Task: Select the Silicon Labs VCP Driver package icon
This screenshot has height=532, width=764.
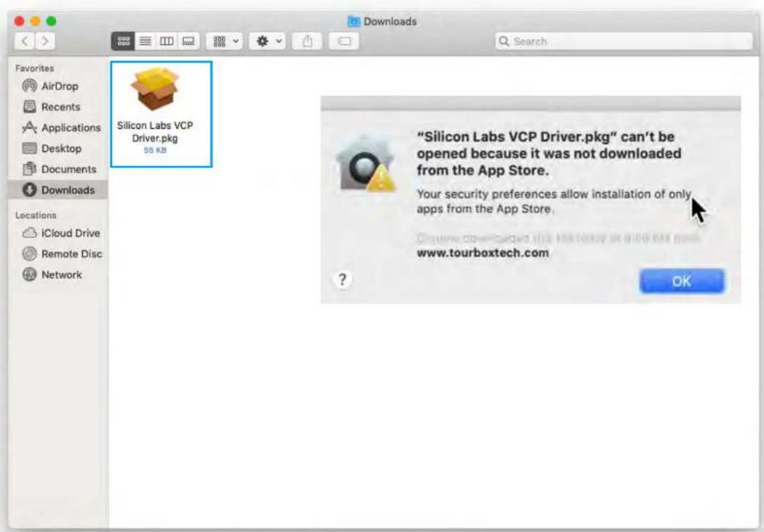Action: (x=155, y=90)
